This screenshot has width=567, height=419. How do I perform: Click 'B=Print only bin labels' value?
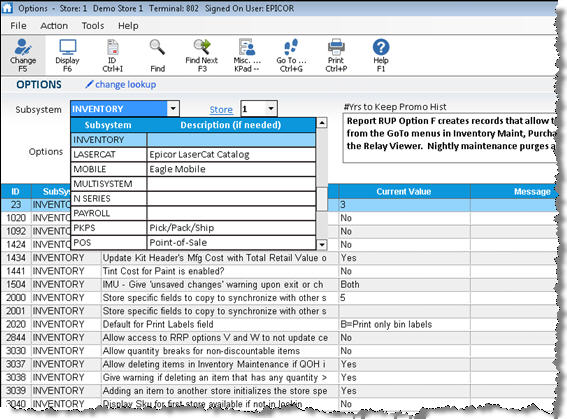point(386,324)
